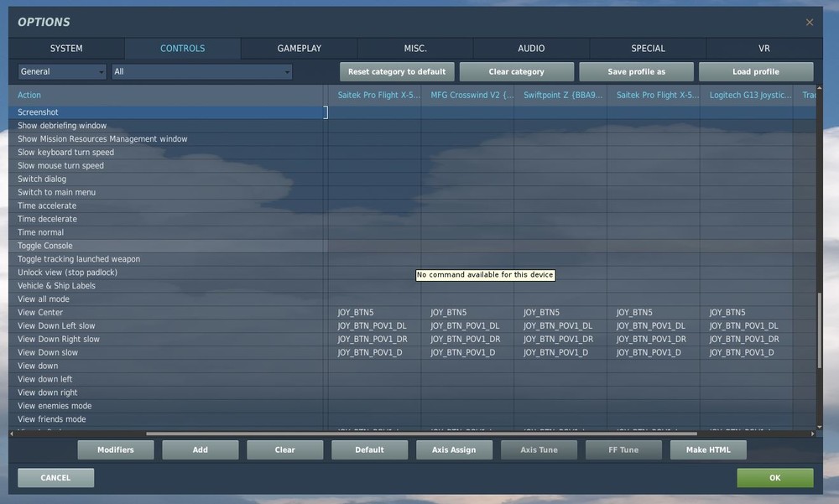Cancel the options dialog

tap(55, 478)
